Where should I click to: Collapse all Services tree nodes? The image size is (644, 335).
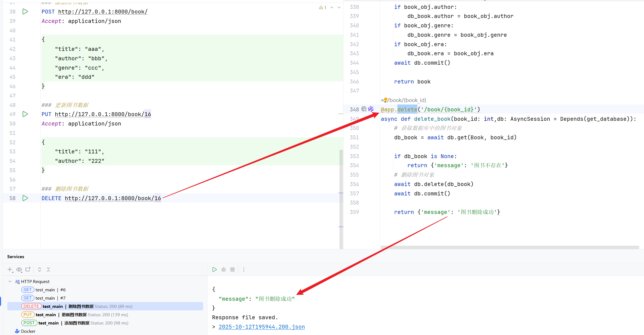point(48,269)
